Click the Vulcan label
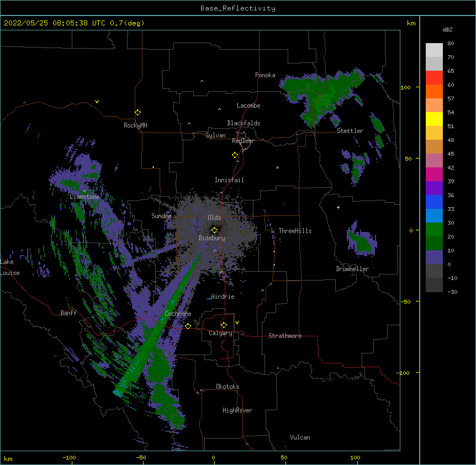 pos(300,437)
